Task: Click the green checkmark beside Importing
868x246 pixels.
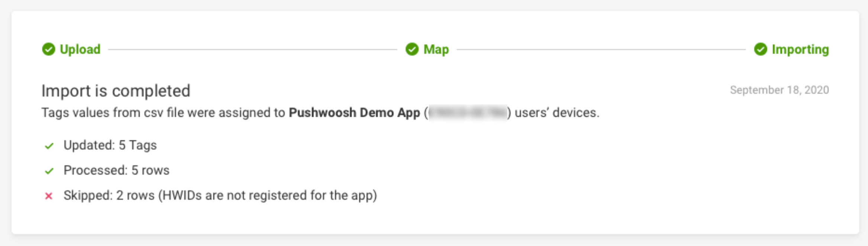Action: (x=760, y=49)
